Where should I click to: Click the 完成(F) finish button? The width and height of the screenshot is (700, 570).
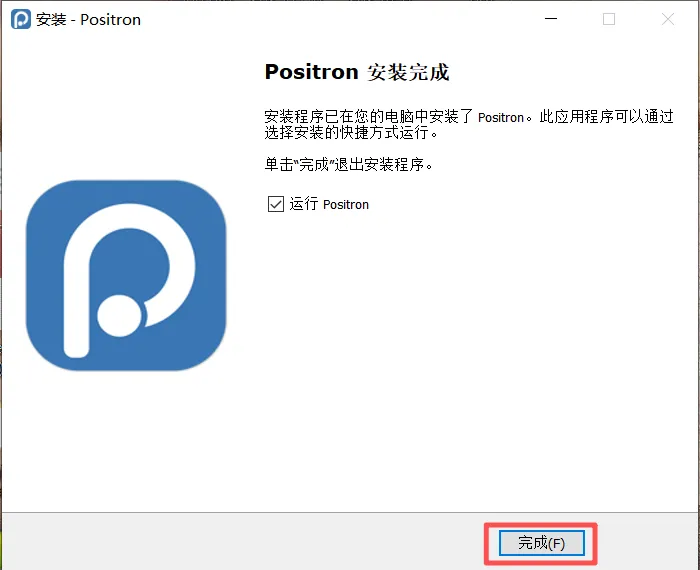click(542, 543)
